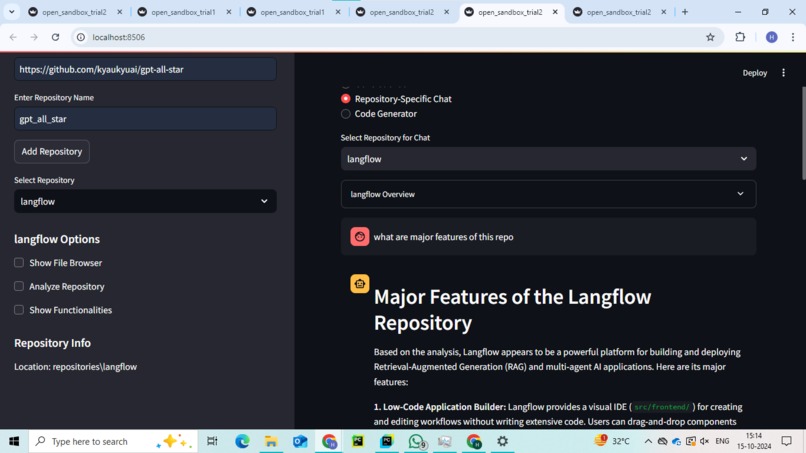Open the Chrome three-dot menu

click(793, 37)
